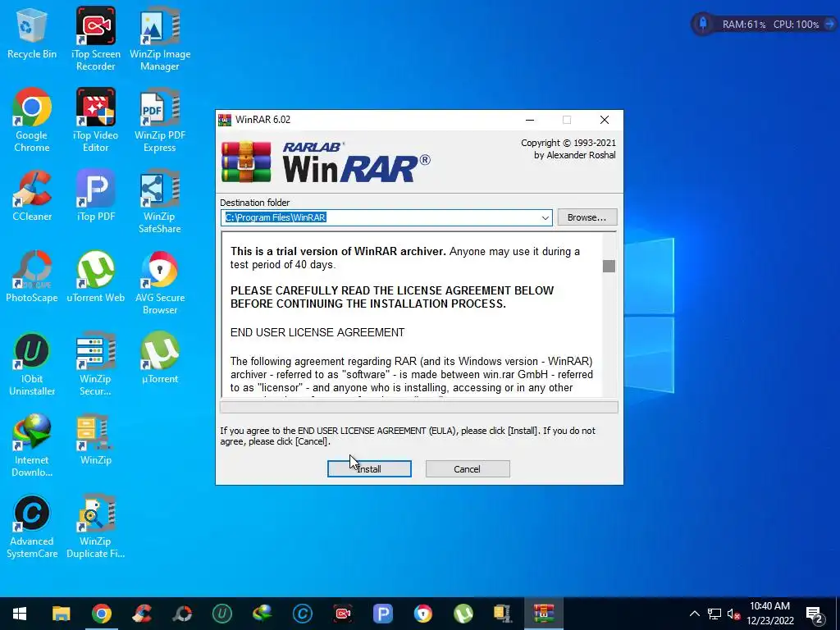Browse for a destination folder
The width and height of the screenshot is (840, 630).
point(587,217)
